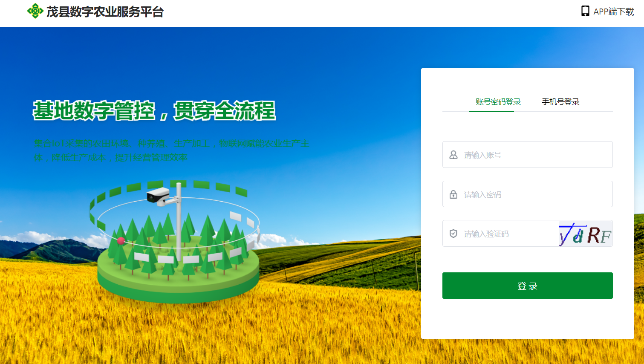Click the red ball on forest illustration
The image size is (644, 364).
pos(121,241)
